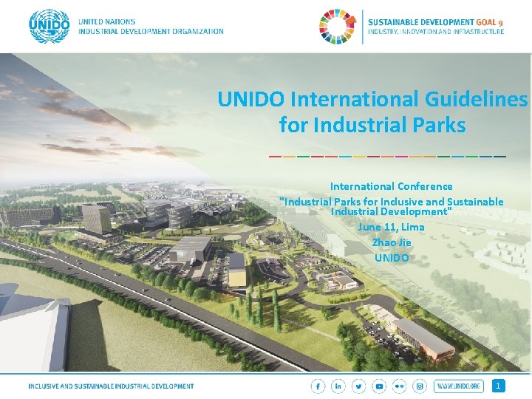The image size is (532, 399).
Task: Open the YouTube icon in footer
Action: point(379,386)
